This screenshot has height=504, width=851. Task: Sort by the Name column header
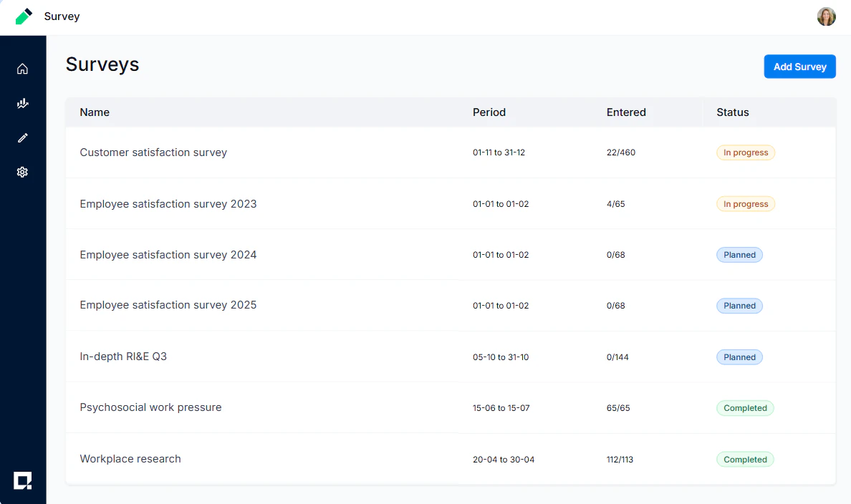95,112
